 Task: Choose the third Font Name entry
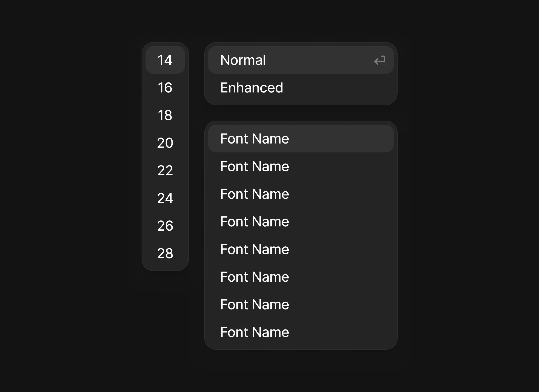pyautogui.click(x=254, y=194)
